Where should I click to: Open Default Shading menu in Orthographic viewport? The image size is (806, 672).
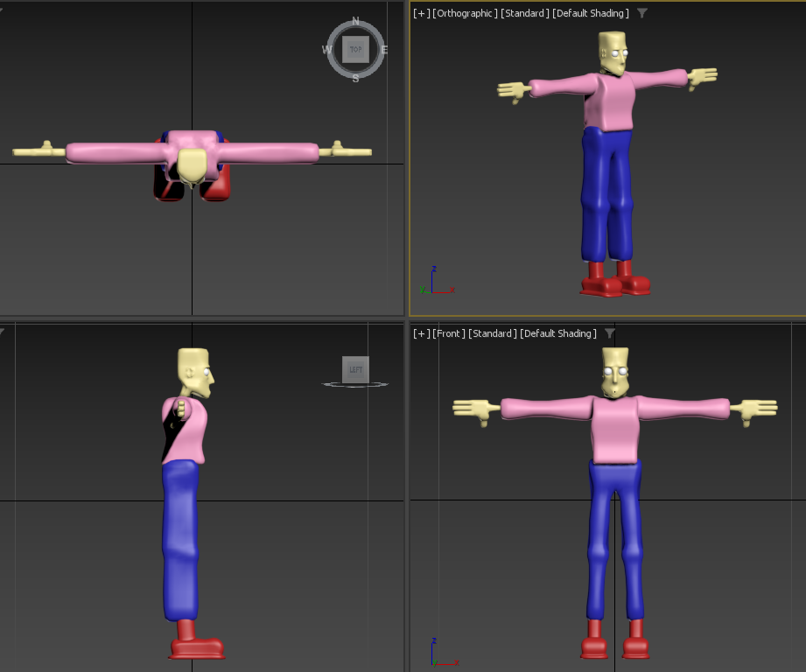pyautogui.click(x=590, y=13)
